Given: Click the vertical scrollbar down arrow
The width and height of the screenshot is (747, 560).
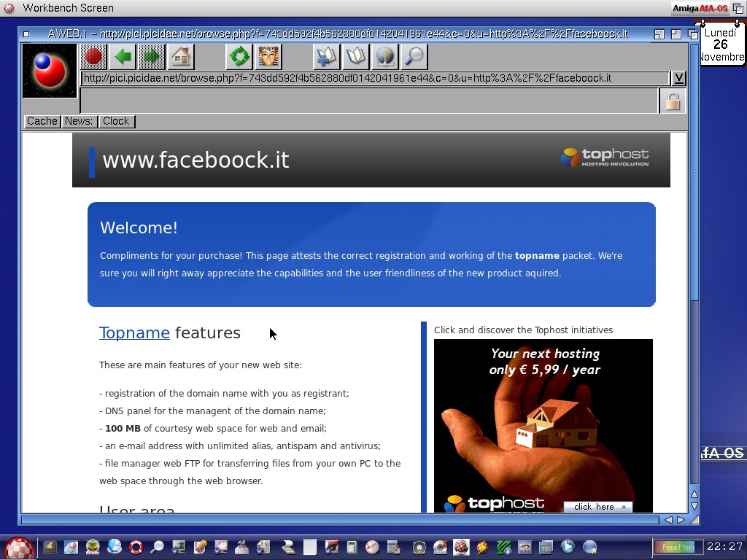Looking at the screenshot, I should [694, 506].
